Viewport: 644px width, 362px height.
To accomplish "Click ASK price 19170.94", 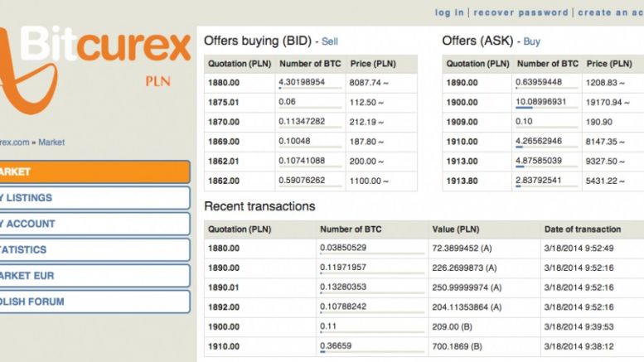I will coord(608,103).
